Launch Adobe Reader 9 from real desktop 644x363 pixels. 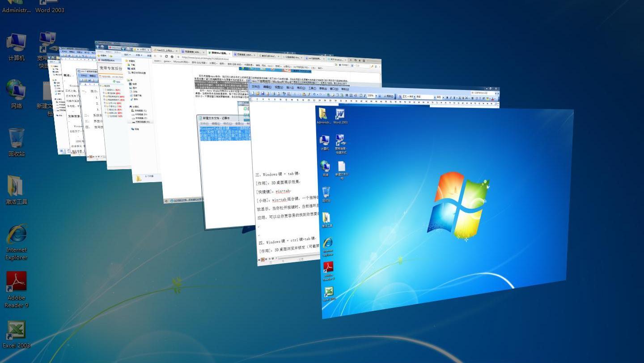[x=17, y=290]
